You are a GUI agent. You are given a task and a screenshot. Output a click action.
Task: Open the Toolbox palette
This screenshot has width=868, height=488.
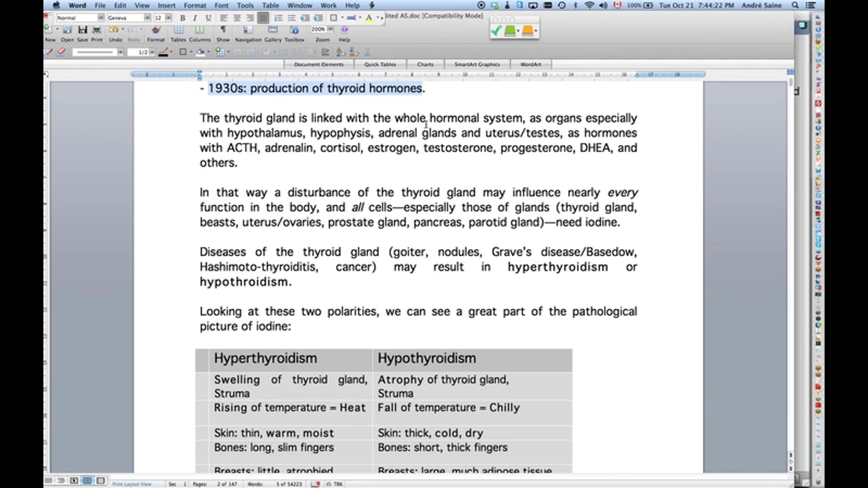pyautogui.click(x=294, y=30)
